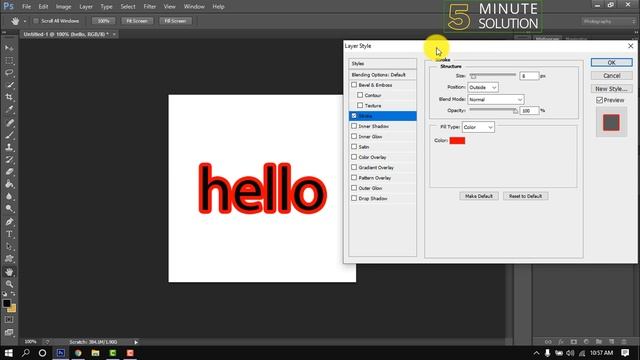This screenshot has width=640, height=360.
Task: Select the Rectangular Marquee tool
Action: (x=9, y=60)
